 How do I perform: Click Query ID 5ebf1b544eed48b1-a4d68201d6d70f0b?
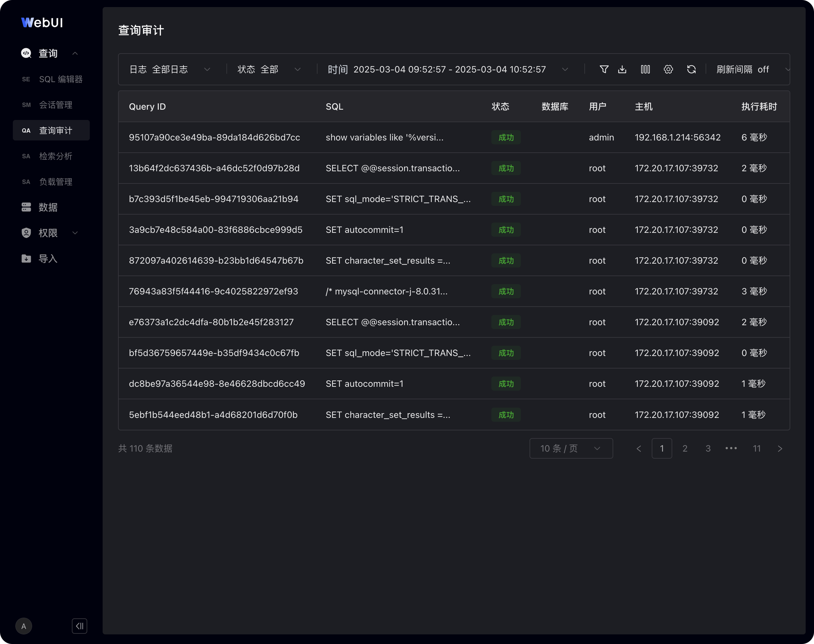[x=213, y=415]
